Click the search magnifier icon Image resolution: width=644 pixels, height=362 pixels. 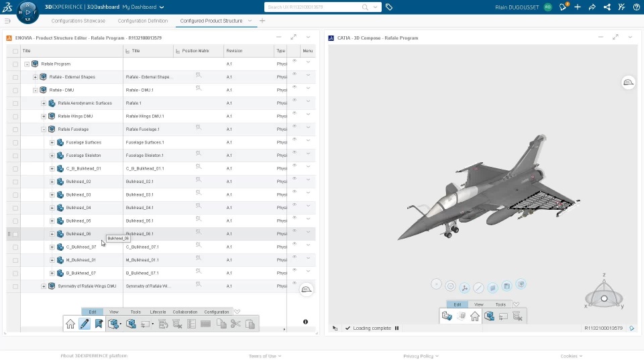tap(365, 7)
